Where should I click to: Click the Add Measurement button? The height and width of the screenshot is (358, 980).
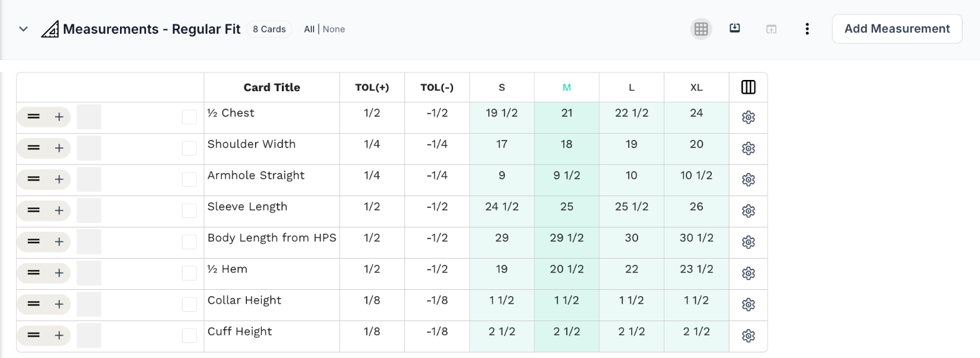(x=897, y=29)
